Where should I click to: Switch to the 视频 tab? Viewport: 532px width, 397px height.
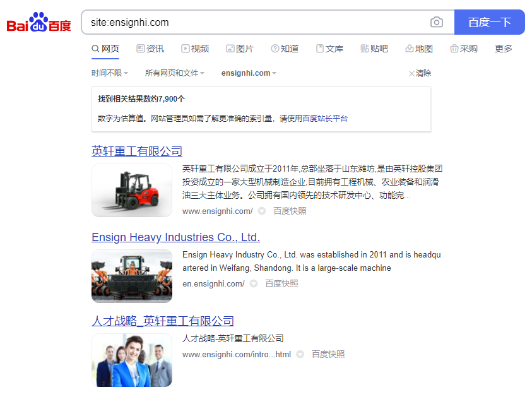[x=195, y=49]
